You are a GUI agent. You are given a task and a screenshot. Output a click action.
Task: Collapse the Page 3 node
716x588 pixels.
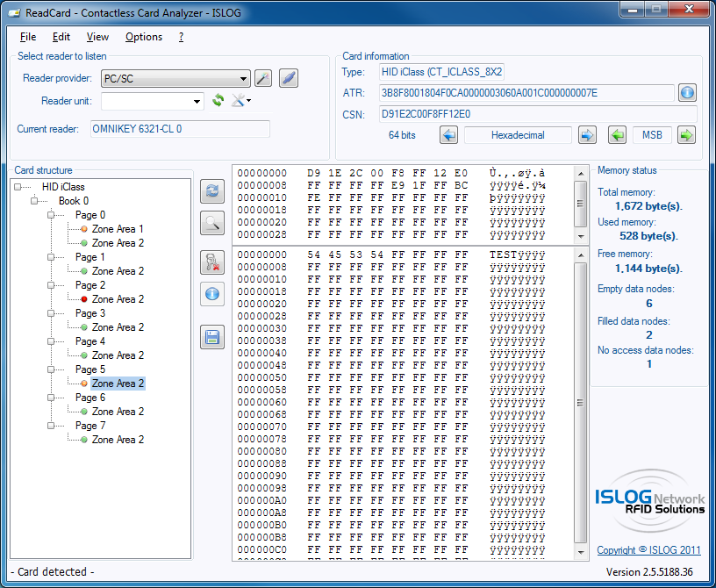coord(51,313)
